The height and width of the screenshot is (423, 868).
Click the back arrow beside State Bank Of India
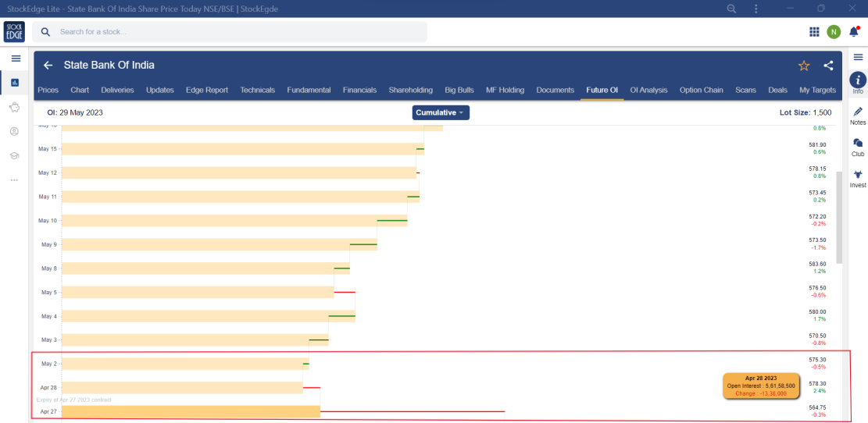coord(48,66)
